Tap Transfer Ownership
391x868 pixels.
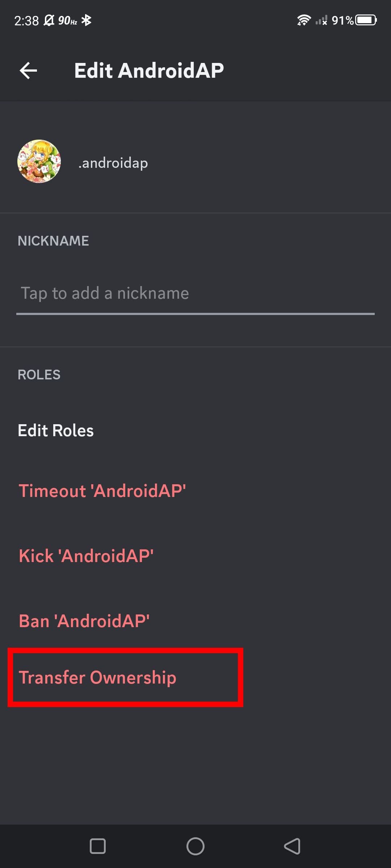coord(97,677)
